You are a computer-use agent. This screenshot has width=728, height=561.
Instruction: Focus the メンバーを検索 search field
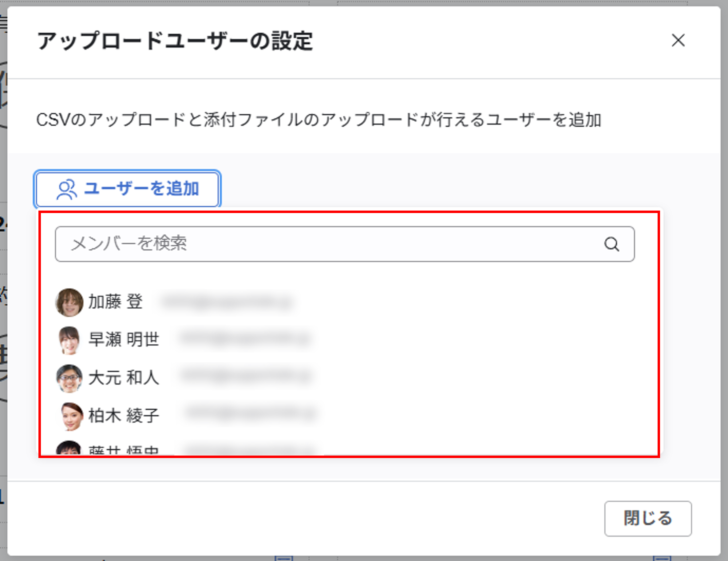point(327,244)
